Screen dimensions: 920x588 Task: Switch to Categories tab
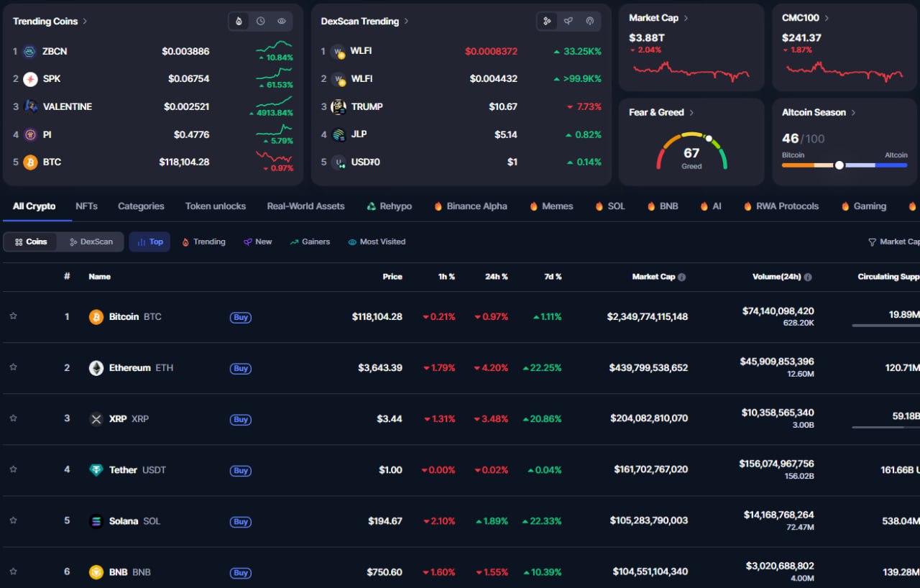[141, 206]
